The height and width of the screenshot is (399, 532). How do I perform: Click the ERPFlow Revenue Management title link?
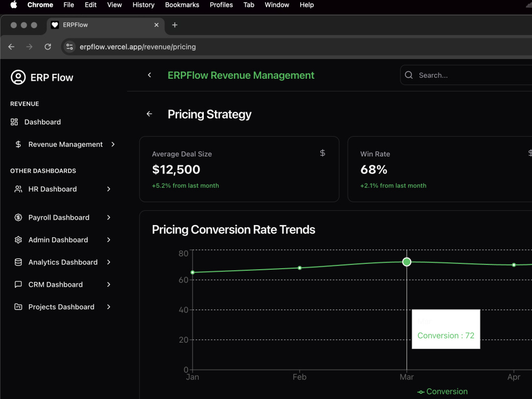241,76
